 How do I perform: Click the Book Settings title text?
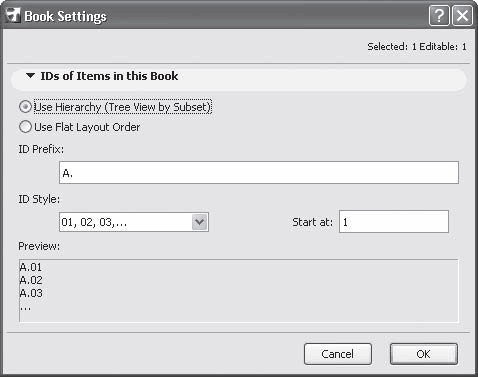coord(66,16)
